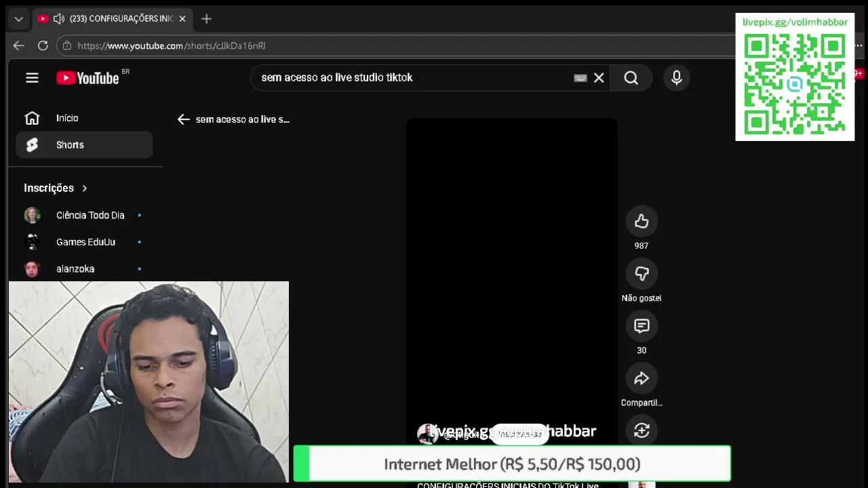This screenshot has width=868, height=488.
Task: Clear the search text with the X icon
Action: [x=599, y=78]
